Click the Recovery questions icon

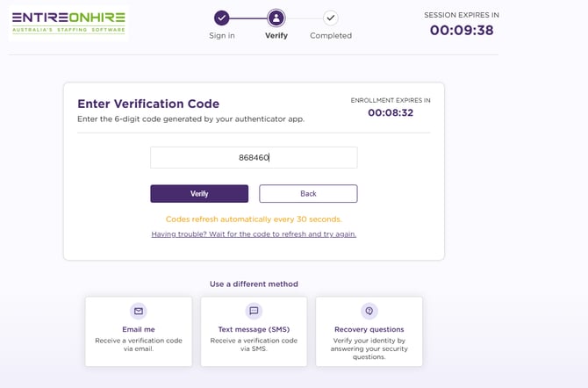tap(369, 311)
